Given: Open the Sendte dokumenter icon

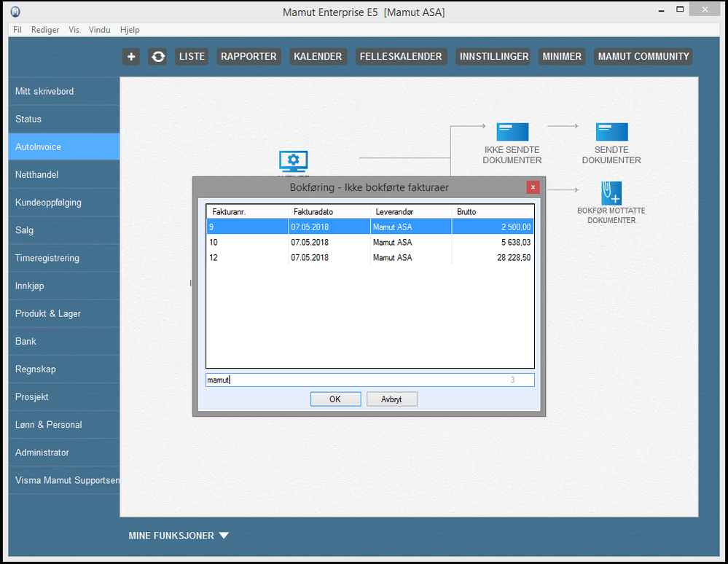Looking at the screenshot, I should click(611, 132).
